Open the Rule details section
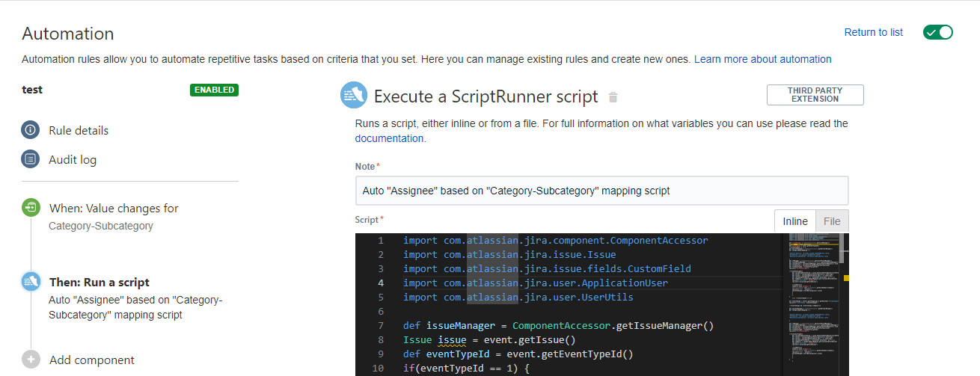 coord(79,130)
